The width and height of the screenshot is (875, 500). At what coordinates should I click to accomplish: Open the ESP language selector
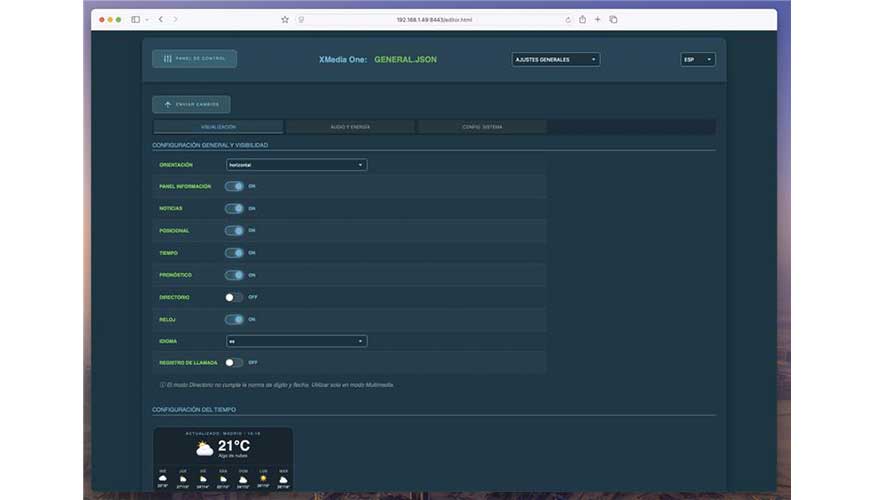coord(698,59)
